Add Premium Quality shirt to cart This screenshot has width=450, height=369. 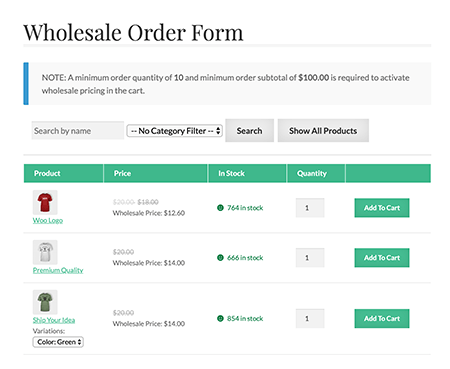pyautogui.click(x=382, y=258)
